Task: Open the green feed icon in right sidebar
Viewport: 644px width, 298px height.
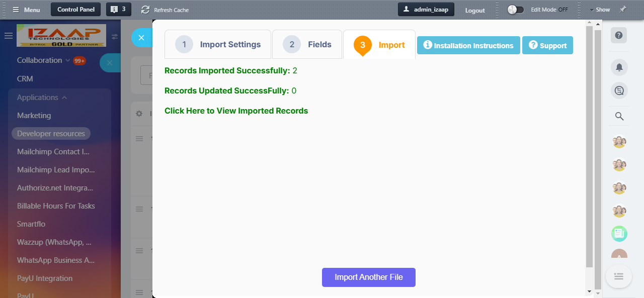Action: point(619,233)
